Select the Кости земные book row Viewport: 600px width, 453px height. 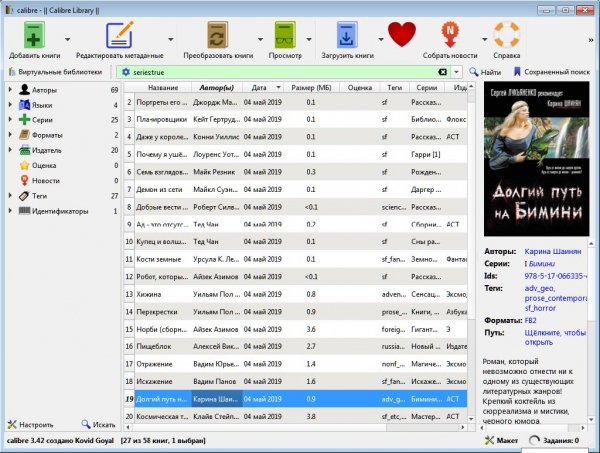(295, 259)
